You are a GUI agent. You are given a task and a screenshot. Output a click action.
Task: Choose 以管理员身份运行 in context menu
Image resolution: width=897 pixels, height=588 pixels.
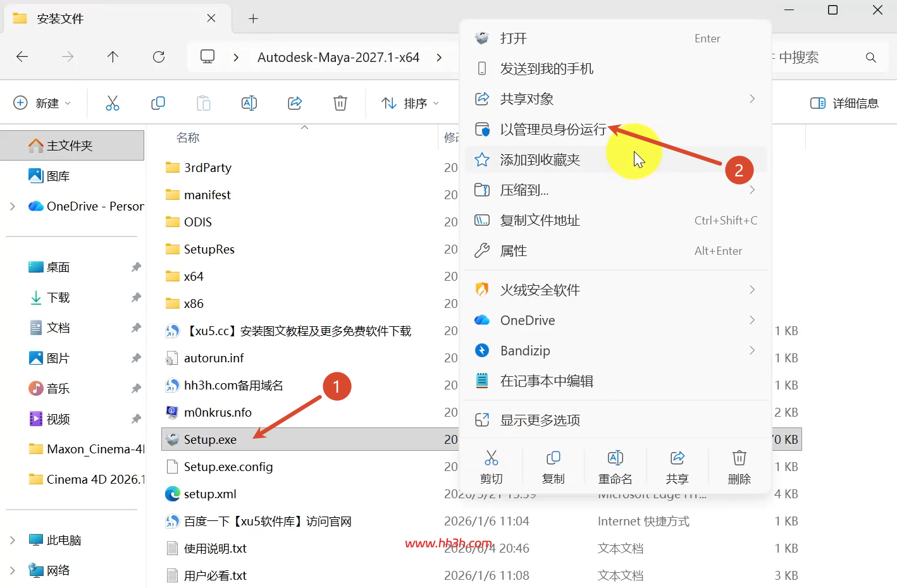[x=616, y=129]
